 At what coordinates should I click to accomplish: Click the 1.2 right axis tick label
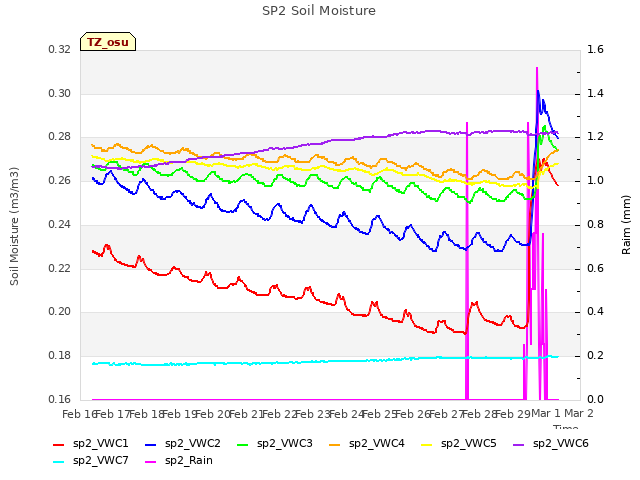click(x=595, y=137)
